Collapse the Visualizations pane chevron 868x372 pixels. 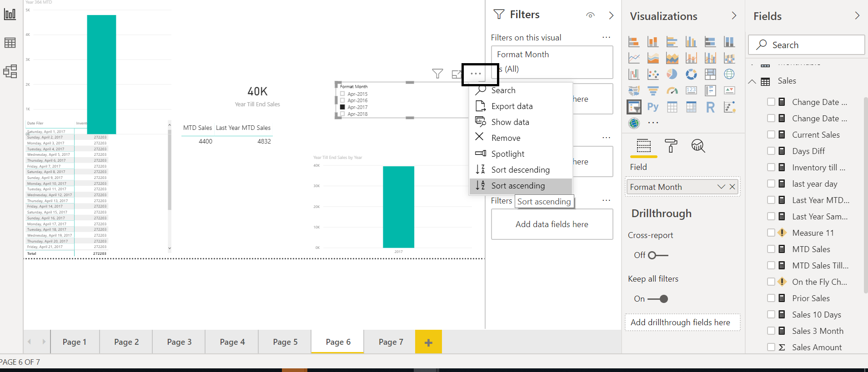click(x=734, y=15)
